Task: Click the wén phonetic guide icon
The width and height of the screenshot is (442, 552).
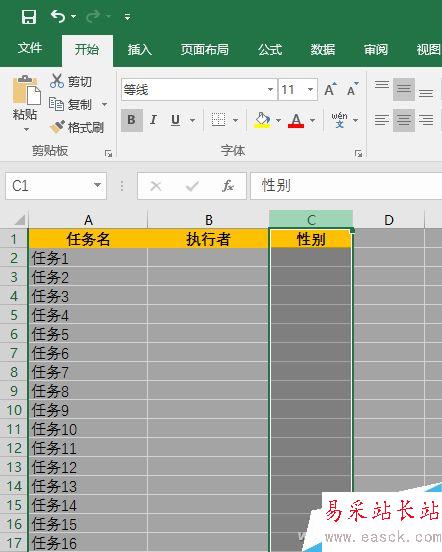Action: tap(339, 120)
